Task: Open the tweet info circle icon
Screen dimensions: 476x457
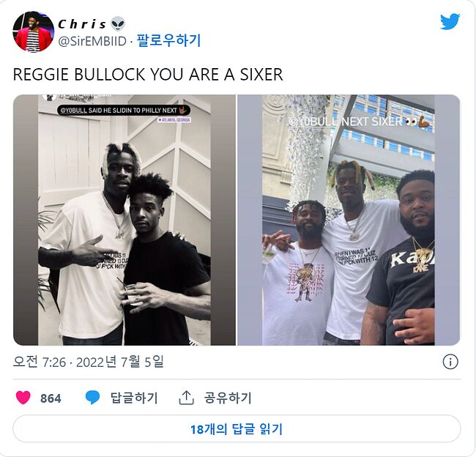Action: (x=450, y=362)
